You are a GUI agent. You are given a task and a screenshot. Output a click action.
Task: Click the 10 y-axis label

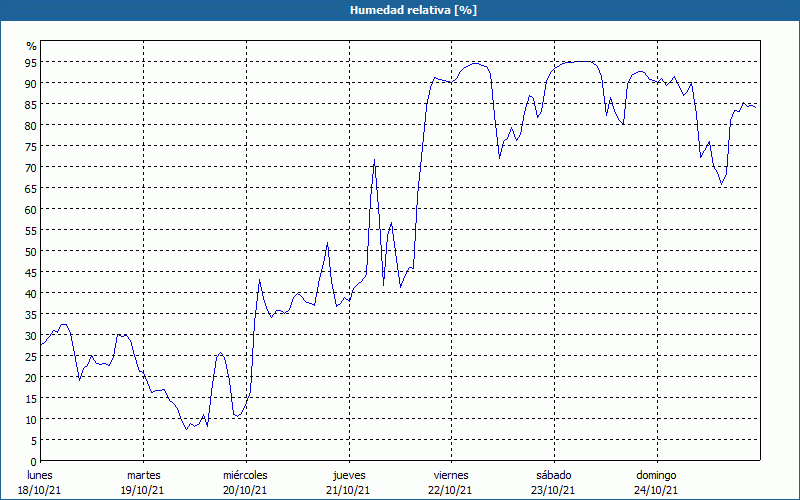(31, 420)
